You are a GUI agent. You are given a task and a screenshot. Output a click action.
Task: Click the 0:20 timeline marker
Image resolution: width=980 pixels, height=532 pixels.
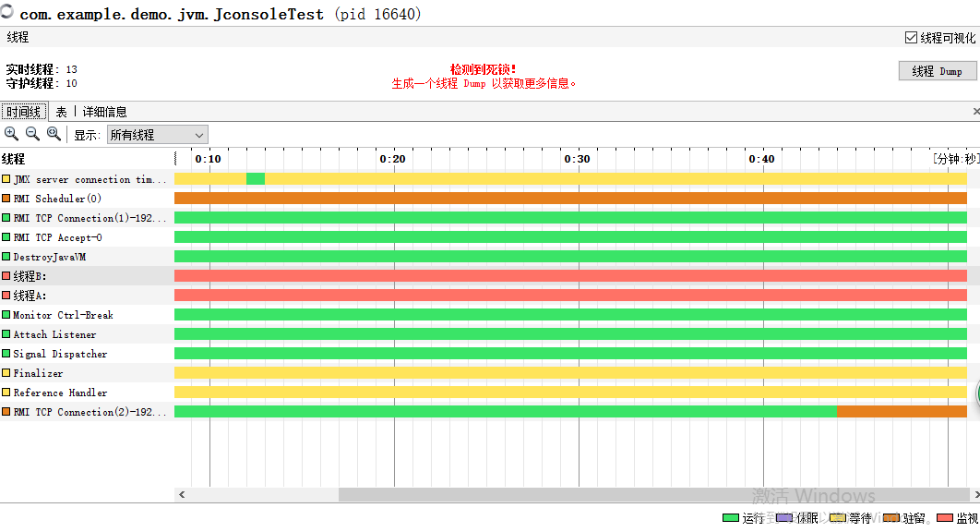coord(392,159)
